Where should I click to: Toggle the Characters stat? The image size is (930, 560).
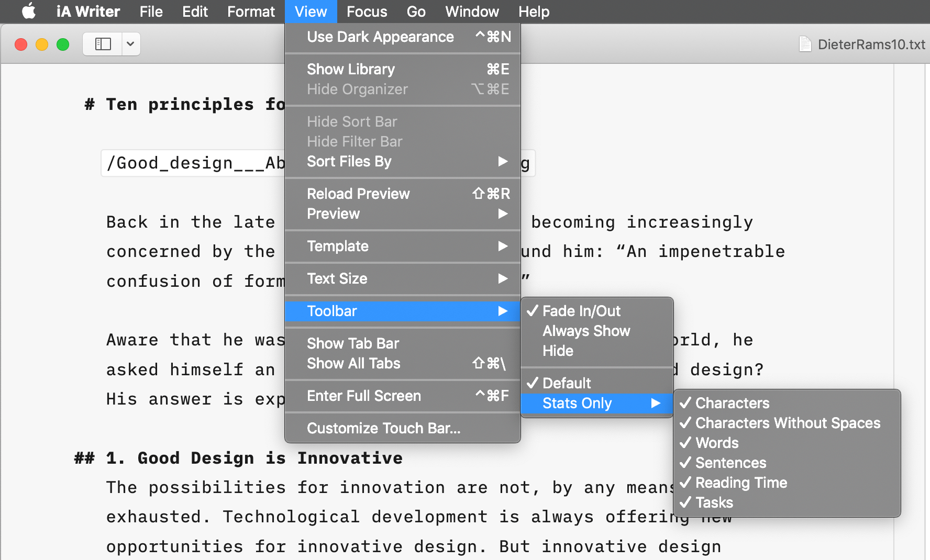(787, 403)
